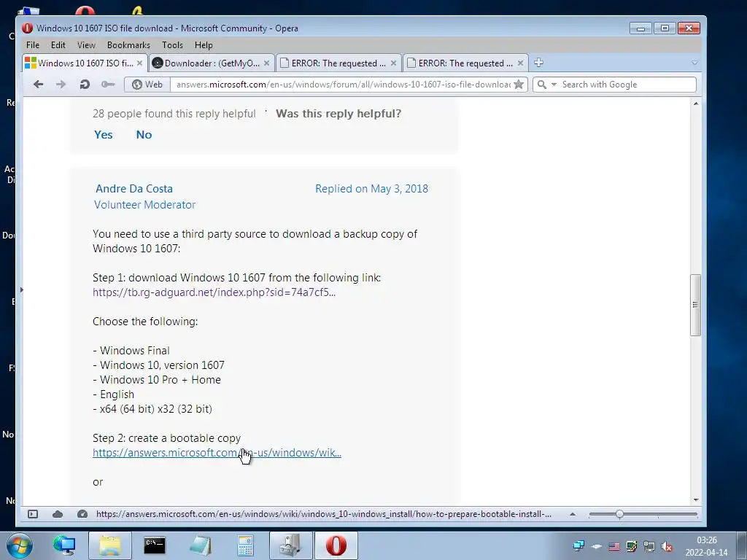Vote Yes on reply helpfulness

click(104, 135)
